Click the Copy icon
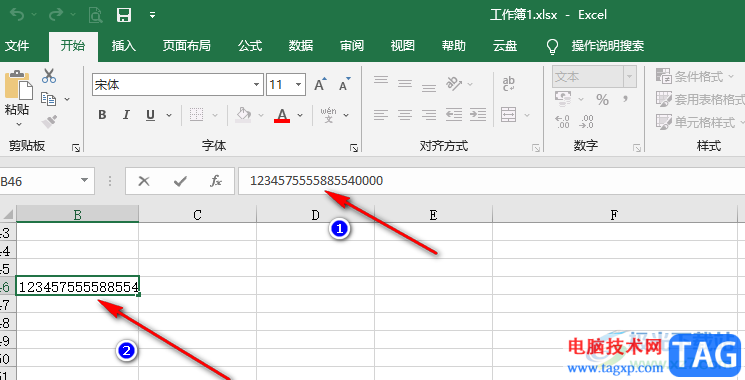745x380 pixels. pyautogui.click(x=48, y=99)
